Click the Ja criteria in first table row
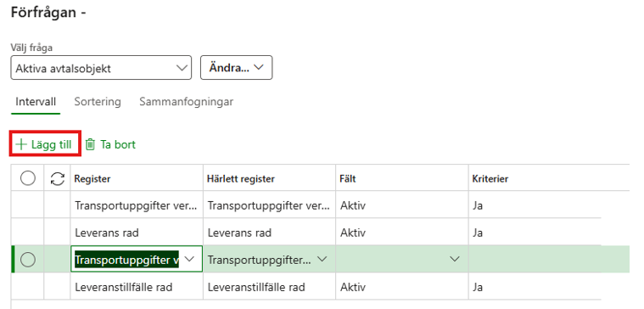The width and height of the screenshot is (644, 309). pos(535,205)
